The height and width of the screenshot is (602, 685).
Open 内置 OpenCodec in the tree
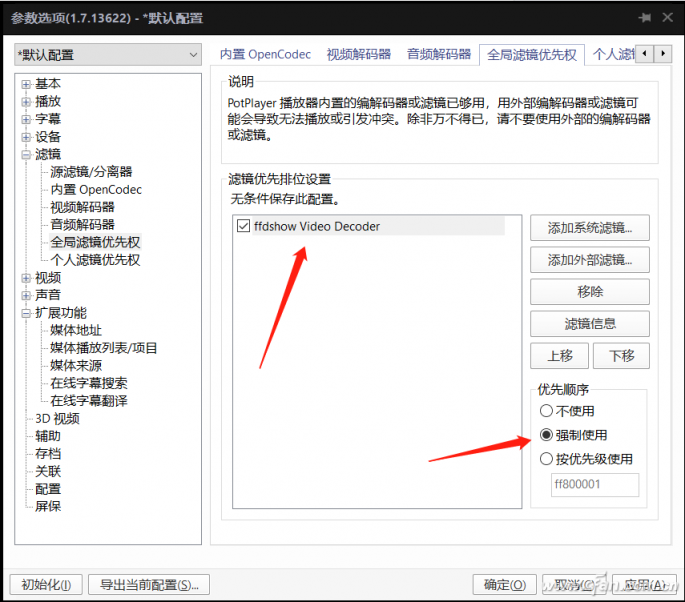[96, 190]
